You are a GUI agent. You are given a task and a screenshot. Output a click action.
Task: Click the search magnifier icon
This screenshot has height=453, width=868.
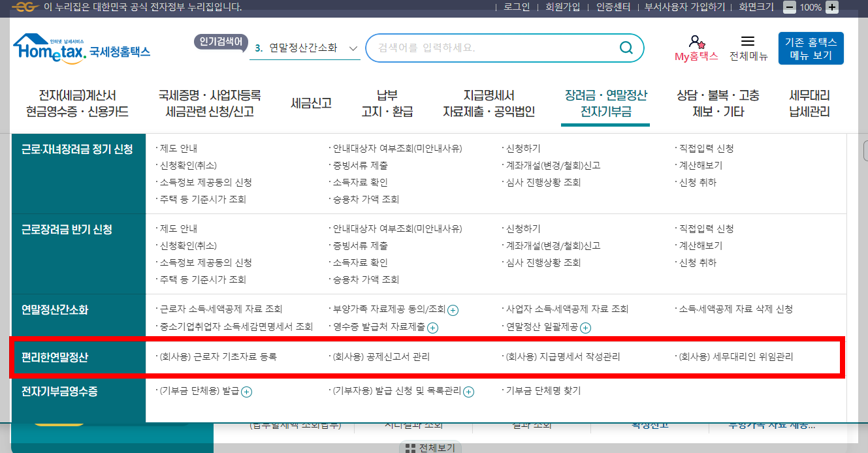click(x=626, y=48)
